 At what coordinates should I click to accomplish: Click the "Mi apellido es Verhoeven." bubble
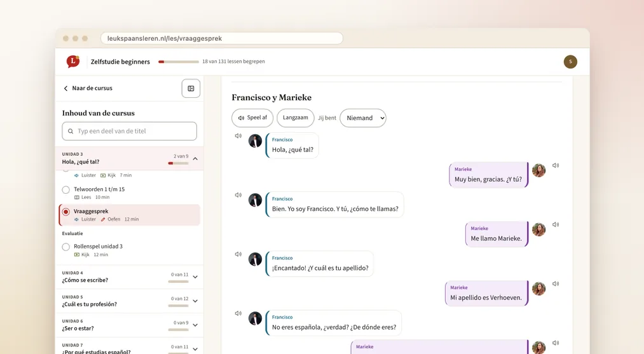click(486, 293)
